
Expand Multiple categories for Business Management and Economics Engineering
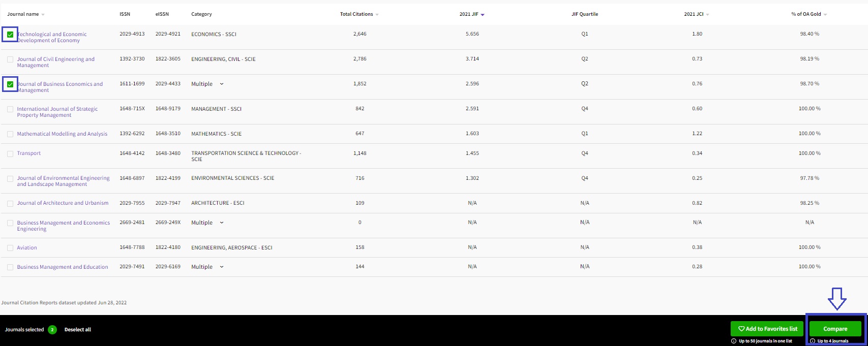tap(222, 223)
